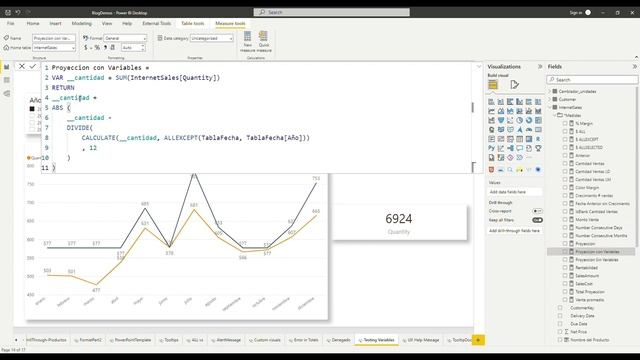Open the File menu
Image resolution: width=640 pixels, height=360 pixels.
(11, 24)
